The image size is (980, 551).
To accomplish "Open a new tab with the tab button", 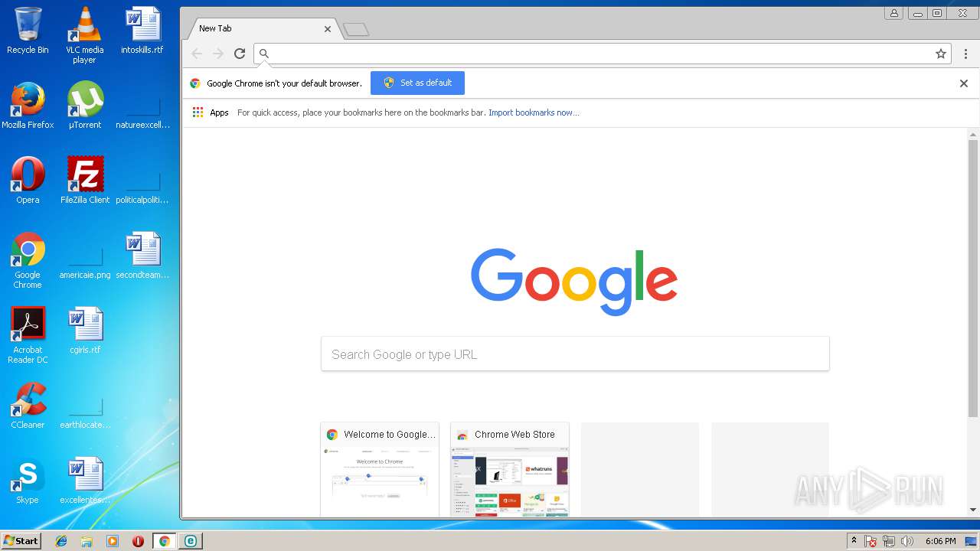I will 356,30.
